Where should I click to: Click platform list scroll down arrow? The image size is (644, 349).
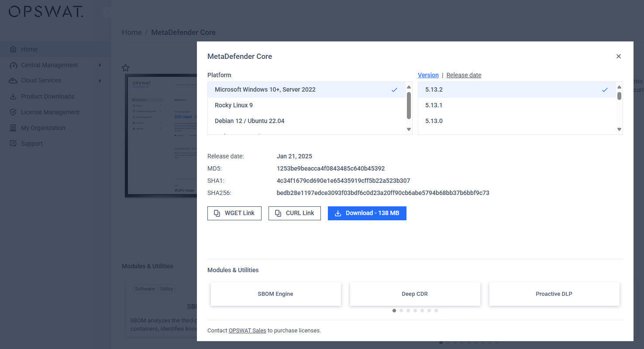pos(409,129)
